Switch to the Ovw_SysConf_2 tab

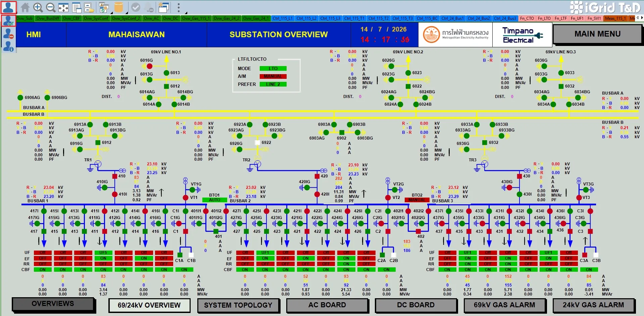pyautogui.click(x=126, y=18)
